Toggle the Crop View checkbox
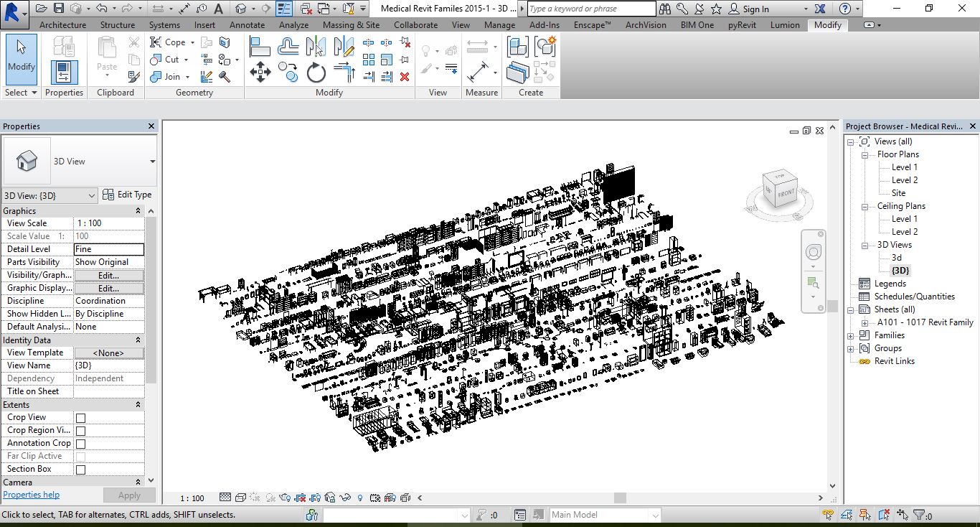This screenshot has height=527, width=980. [80, 418]
